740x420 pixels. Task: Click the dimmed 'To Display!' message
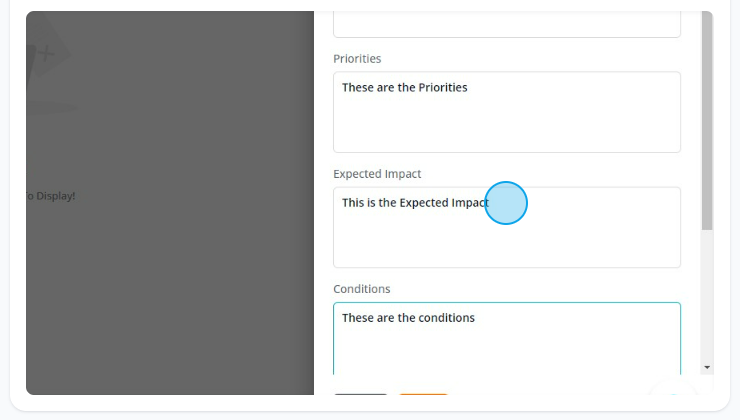[50, 196]
